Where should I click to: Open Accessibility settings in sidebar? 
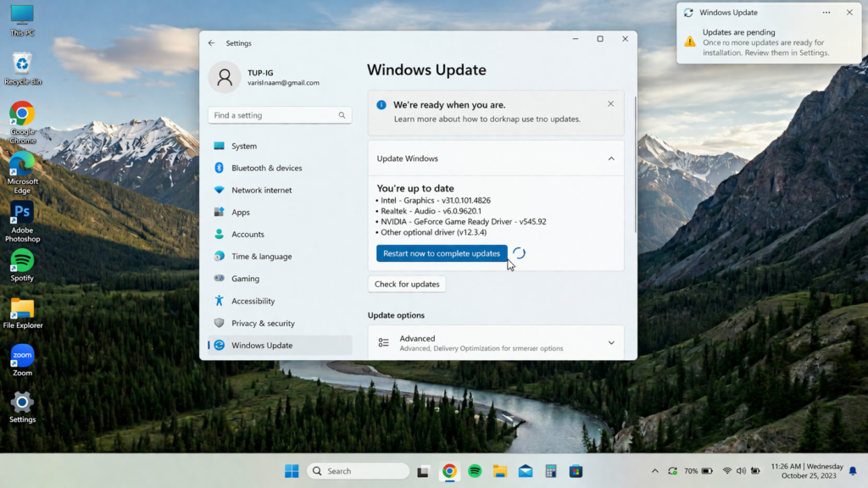tap(253, 301)
